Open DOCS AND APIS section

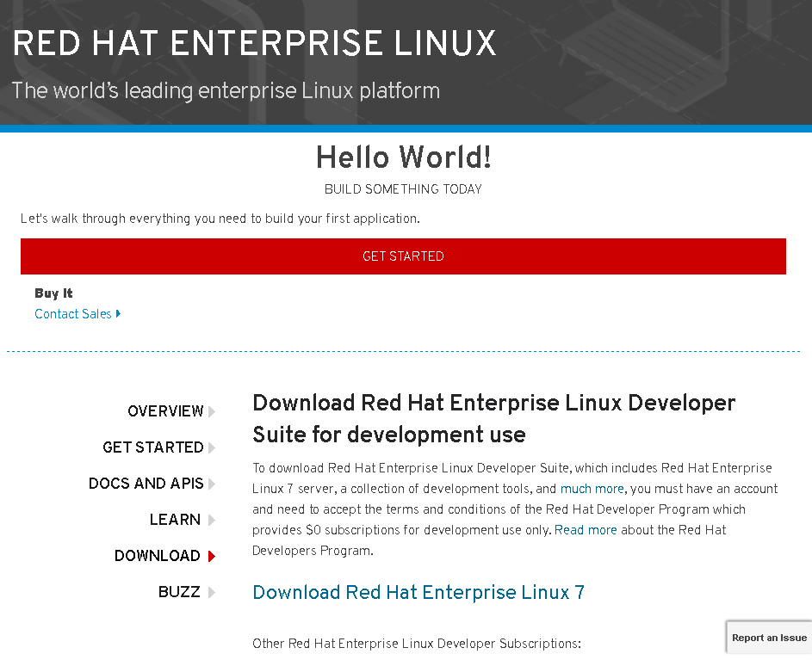coord(146,483)
